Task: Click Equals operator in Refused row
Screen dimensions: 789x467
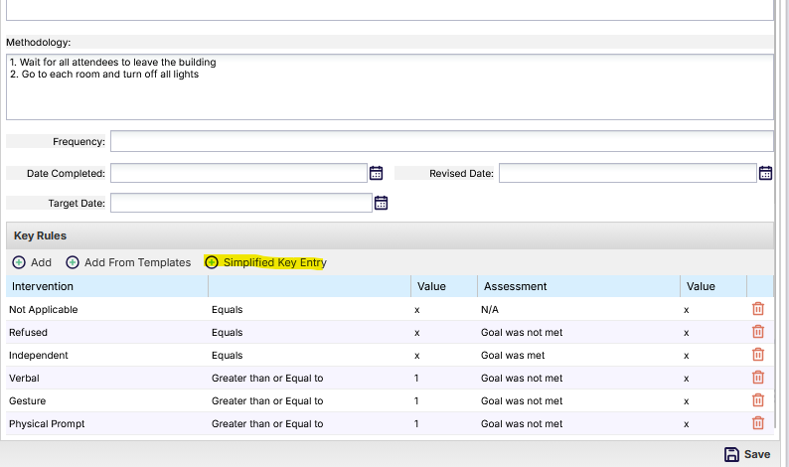Action: pos(227,333)
